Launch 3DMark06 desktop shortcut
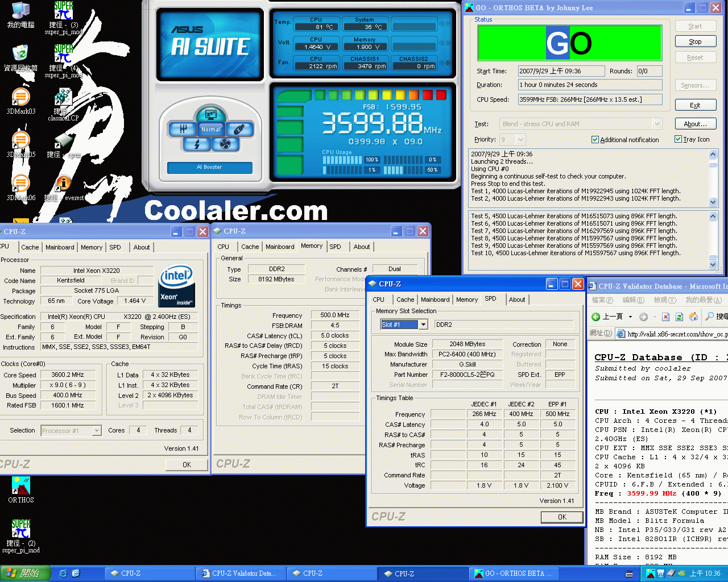The height and width of the screenshot is (582, 728). [x=20, y=188]
